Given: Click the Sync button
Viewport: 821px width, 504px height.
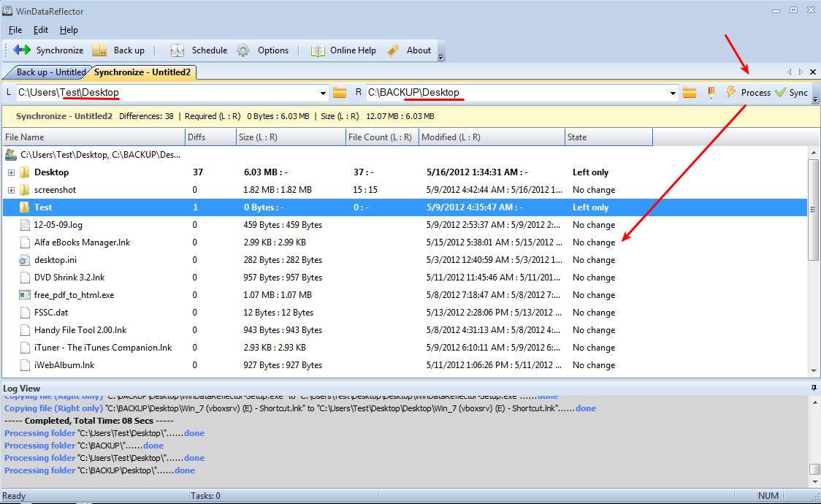Looking at the screenshot, I should [792, 93].
